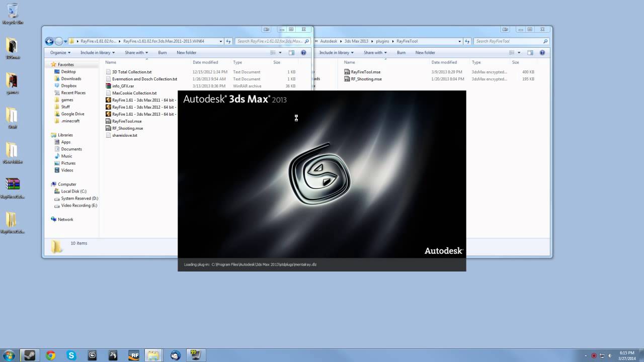Select the file 3D Total Collection.txt
Image resolution: width=644 pixels, height=362 pixels.
[132, 72]
